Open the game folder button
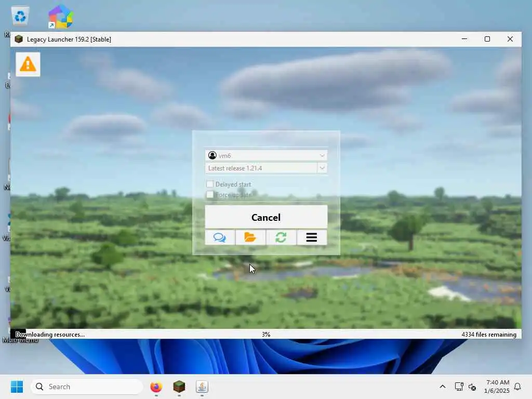Image resolution: width=532 pixels, height=399 pixels. (x=250, y=237)
